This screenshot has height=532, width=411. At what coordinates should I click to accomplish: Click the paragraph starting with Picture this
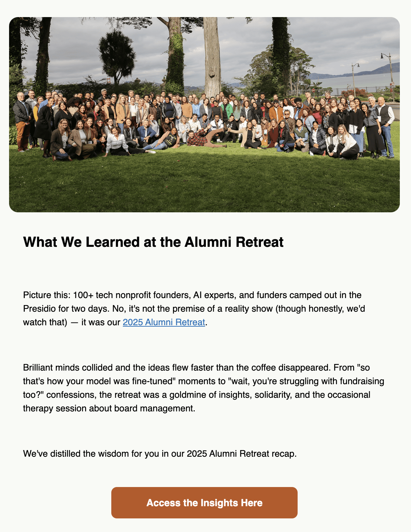click(194, 309)
